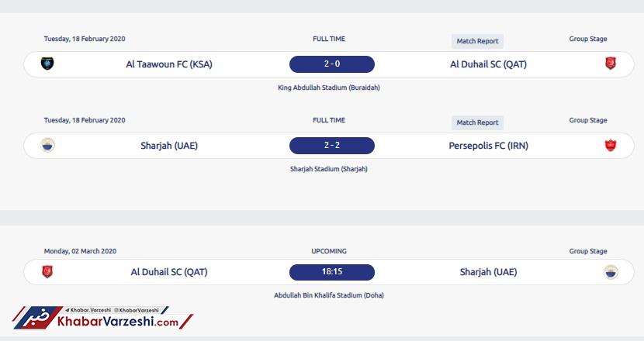Open Sharjah (UAE) home team name

tap(169, 146)
